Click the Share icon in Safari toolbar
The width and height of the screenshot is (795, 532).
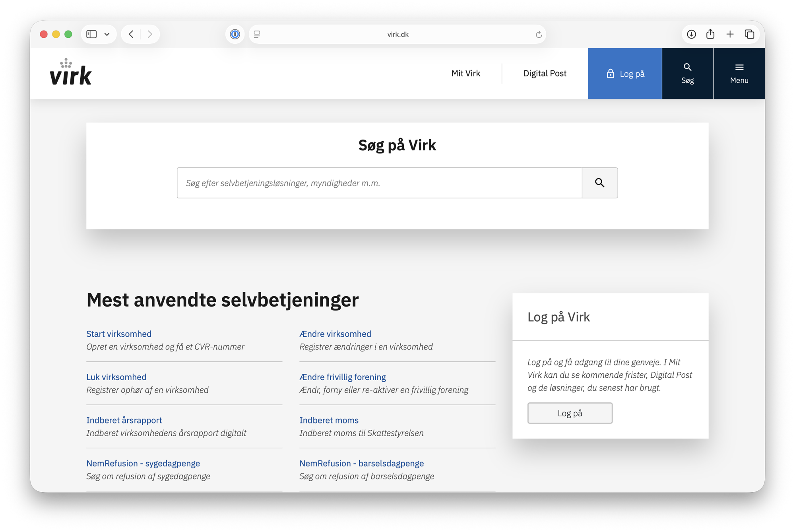(x=710, y=34)
